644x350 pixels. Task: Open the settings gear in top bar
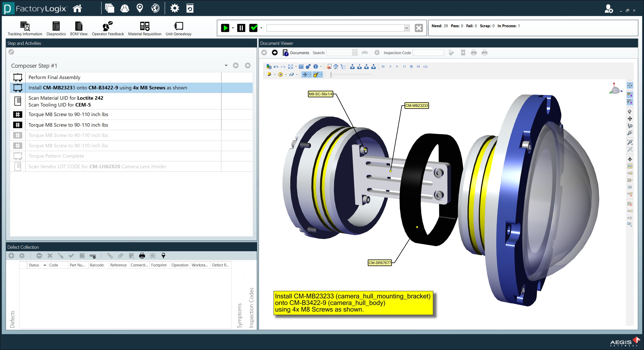[x=175, y=8]
